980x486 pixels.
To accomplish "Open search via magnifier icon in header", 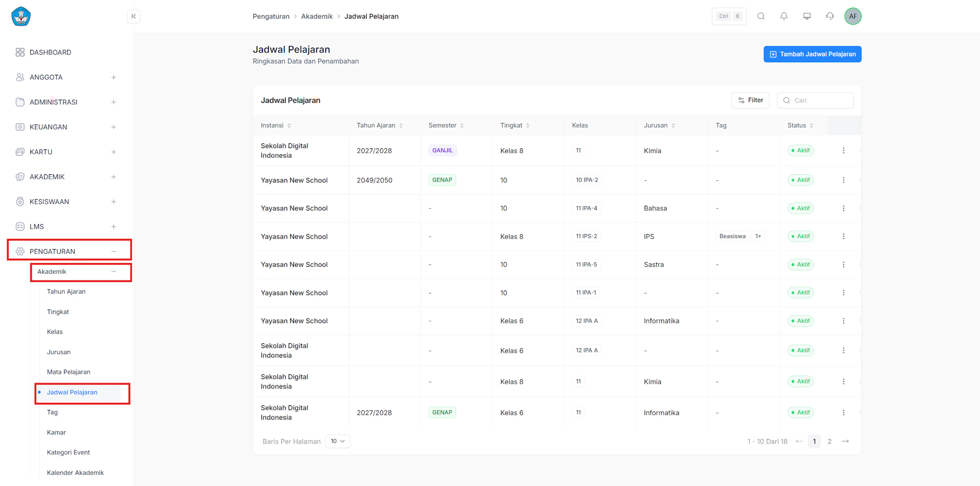I will point(761,16).
